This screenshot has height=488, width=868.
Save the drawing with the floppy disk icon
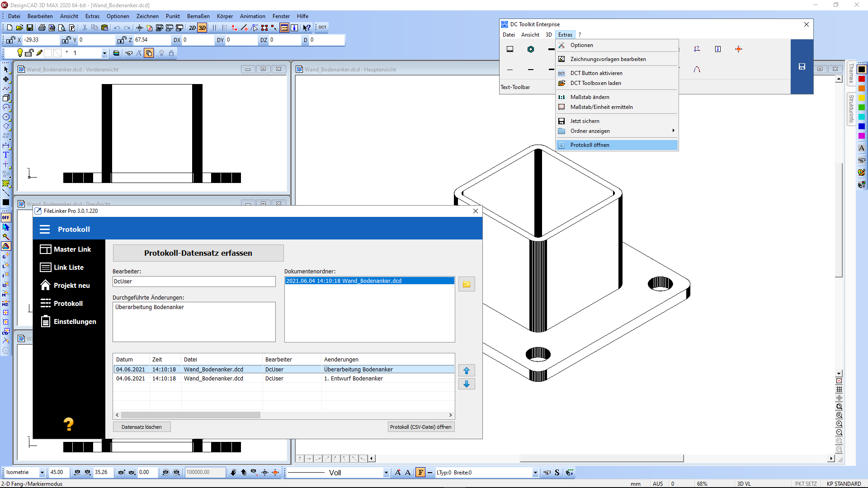pyautogui.click(x=30, y=28)
